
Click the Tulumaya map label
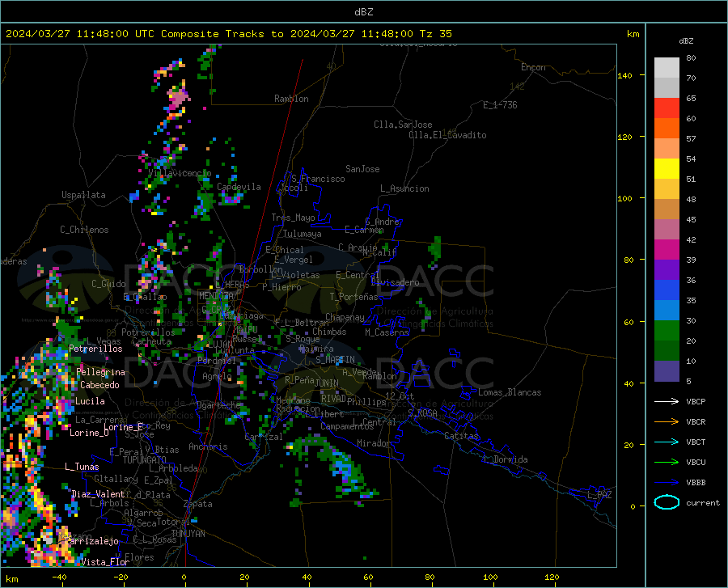(x=303, y=234)
